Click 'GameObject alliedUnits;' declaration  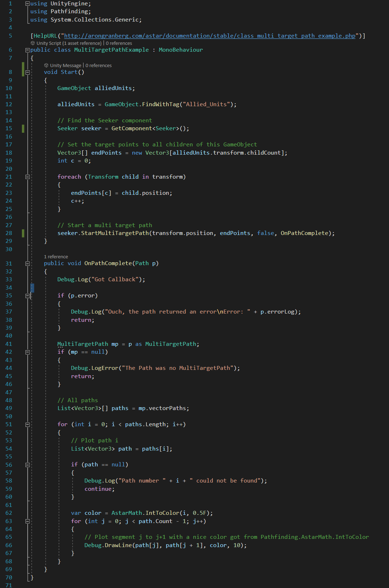click(x=96, y=88)
